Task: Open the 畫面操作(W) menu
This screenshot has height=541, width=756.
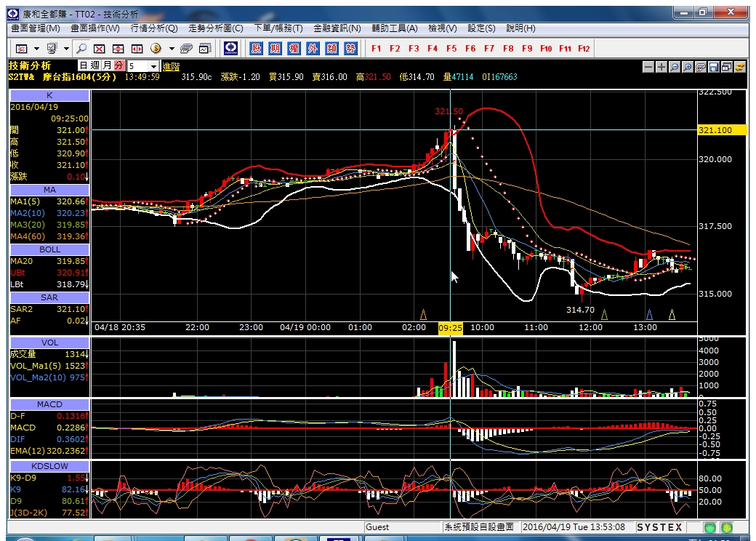Action: click(x=95, y=28)
